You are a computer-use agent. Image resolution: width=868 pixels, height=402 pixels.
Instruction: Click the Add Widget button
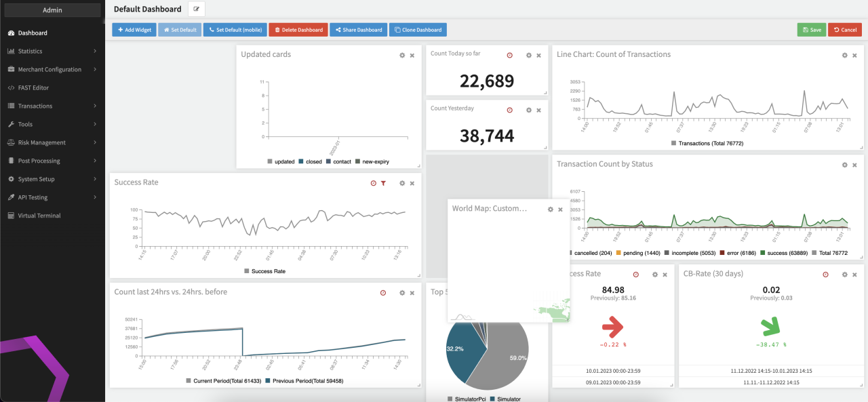pos(133,30)
